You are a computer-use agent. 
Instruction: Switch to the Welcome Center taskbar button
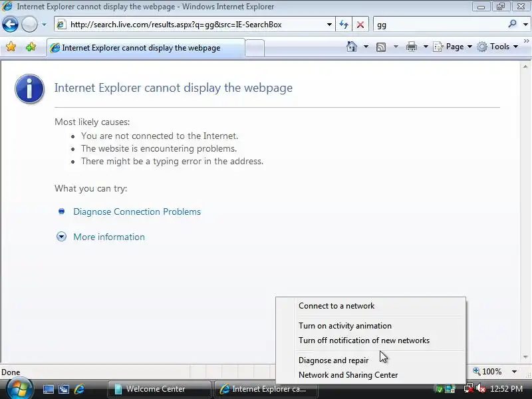coord(159,389)
